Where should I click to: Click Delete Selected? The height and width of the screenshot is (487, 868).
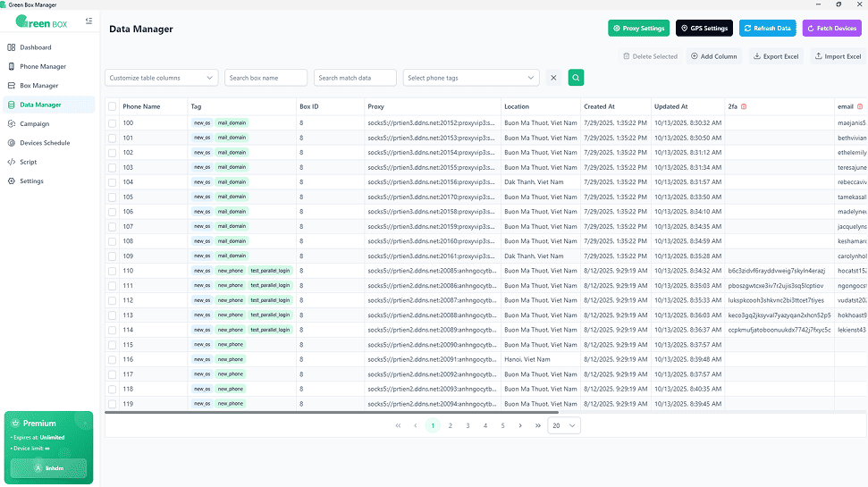(651, 56)
